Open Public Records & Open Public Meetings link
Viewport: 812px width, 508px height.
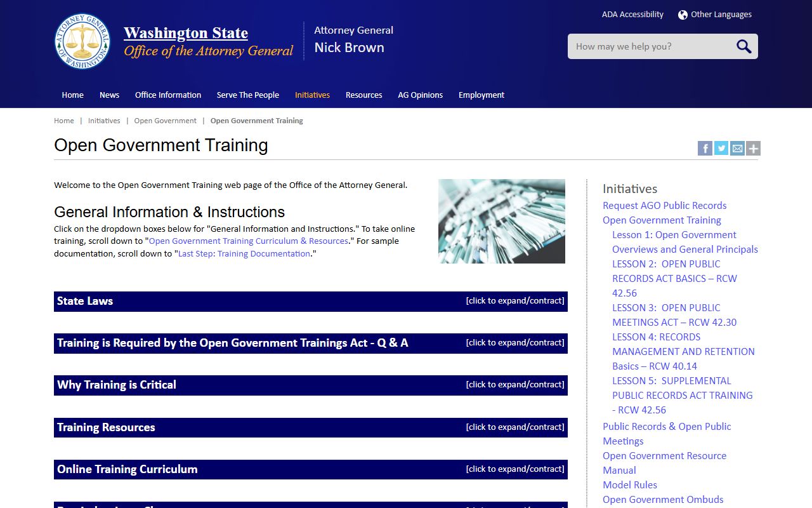tap(667, 434)
